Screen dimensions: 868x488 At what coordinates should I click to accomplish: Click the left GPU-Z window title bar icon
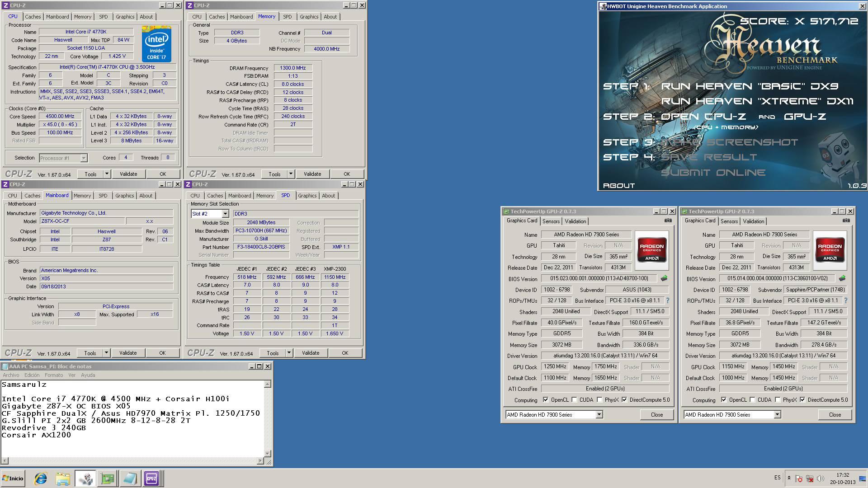pyautogui.click(x=506, y=211)
